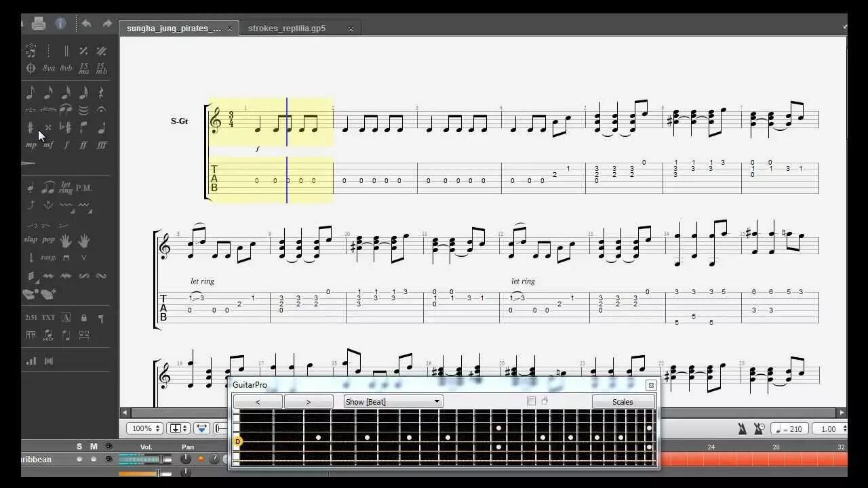Insert a double repeat measure sign
Image resolution: width=868 pixels, height=488 pixels.
point(101,51)
